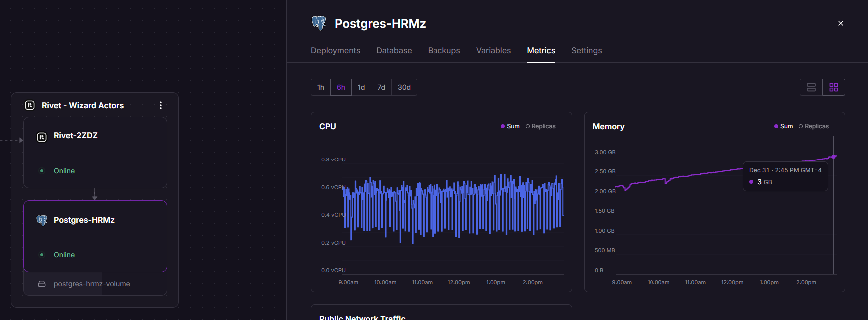Toggle Replicas series in Memory chart
Viewport: 868px width, 320px height.
[x=814, y=126]
